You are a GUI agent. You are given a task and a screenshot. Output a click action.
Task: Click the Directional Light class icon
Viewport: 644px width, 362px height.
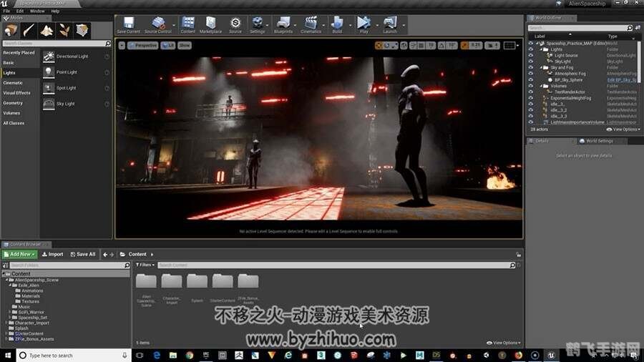tap(49, 57)
